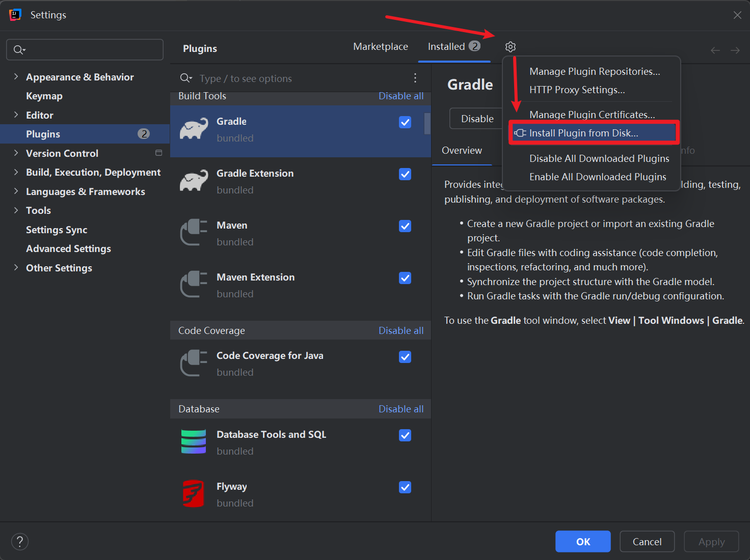Open Settings Sync page
Screen dimensions: 750x560
57,230
